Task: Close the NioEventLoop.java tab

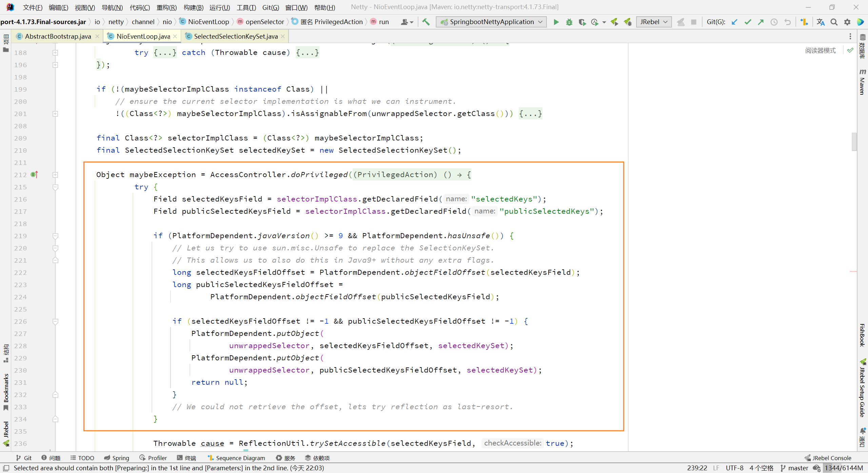Action: click(175, 36)
